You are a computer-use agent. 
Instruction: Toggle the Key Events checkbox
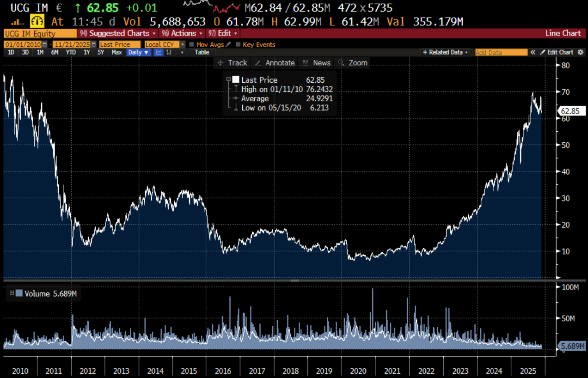pos(238,44)
